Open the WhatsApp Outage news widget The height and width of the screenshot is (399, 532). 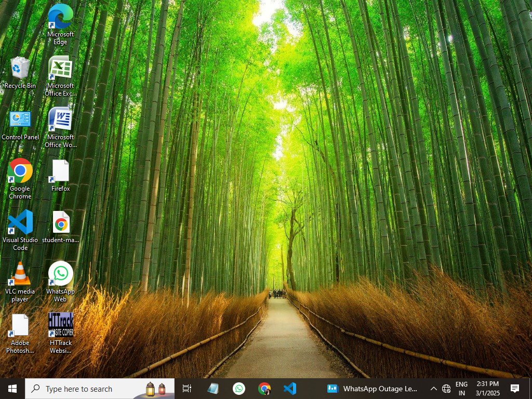(372, 389)
